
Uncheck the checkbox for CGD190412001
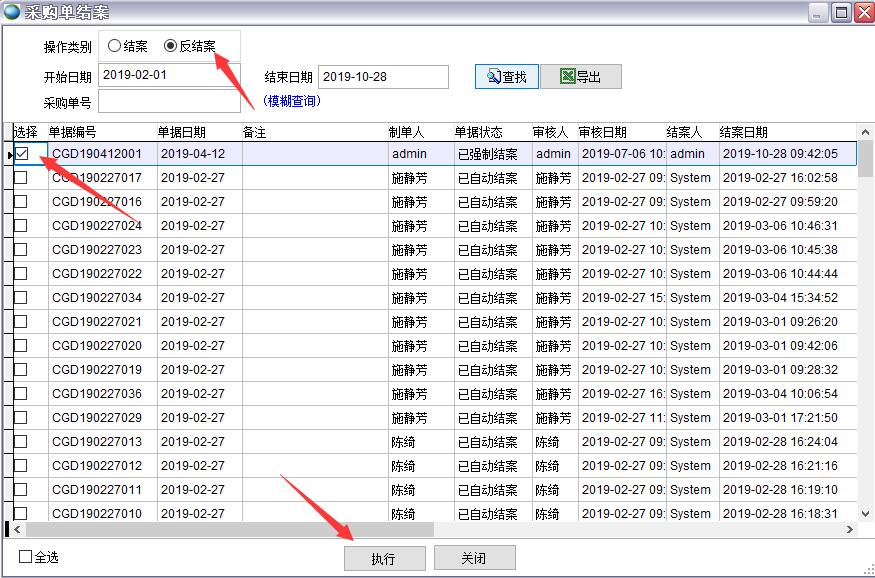point(21,154)
